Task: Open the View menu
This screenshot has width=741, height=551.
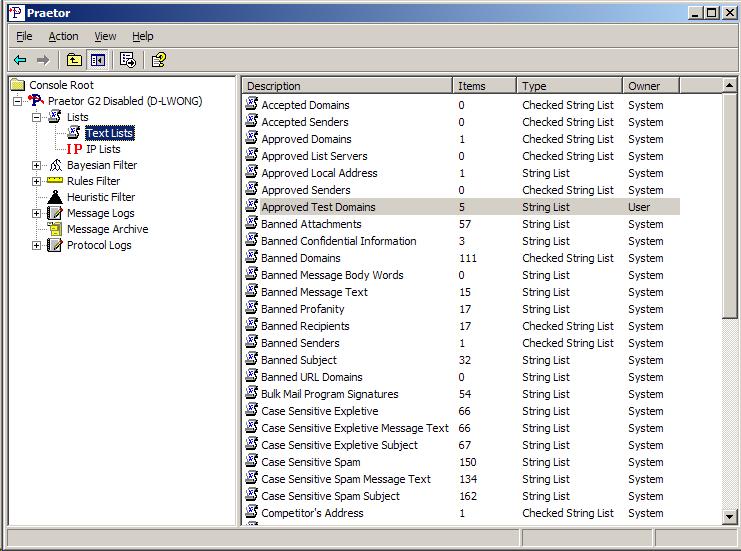Action: click(x=105, y=36)
